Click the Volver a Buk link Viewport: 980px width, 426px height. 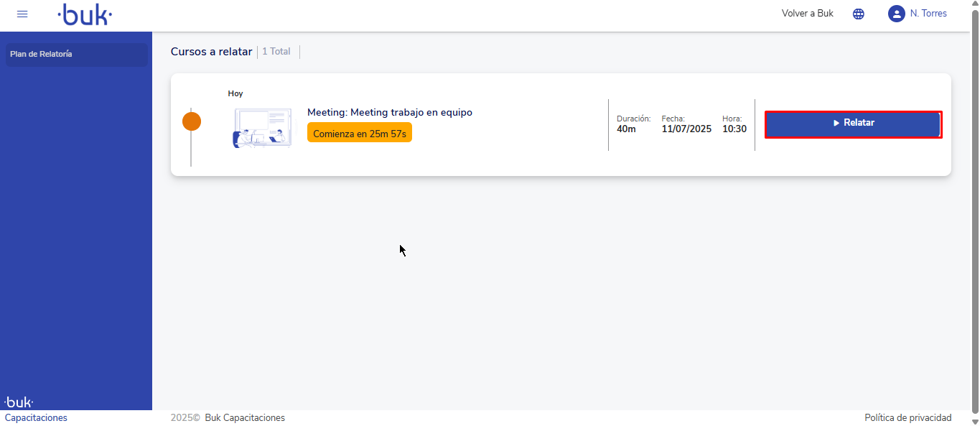tap(807, 14)
